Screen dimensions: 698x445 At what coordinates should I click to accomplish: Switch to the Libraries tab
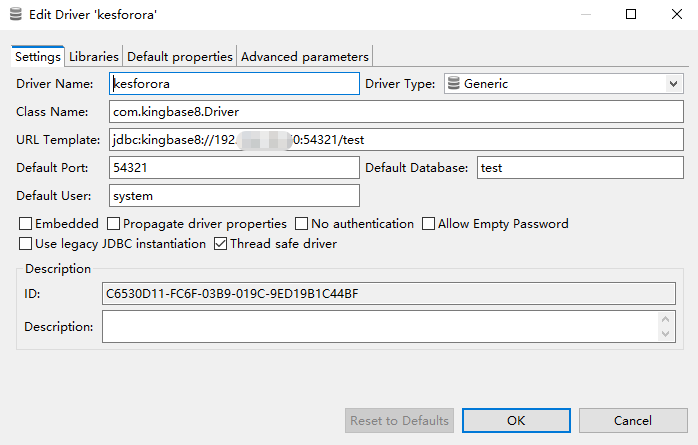[94, 57]
